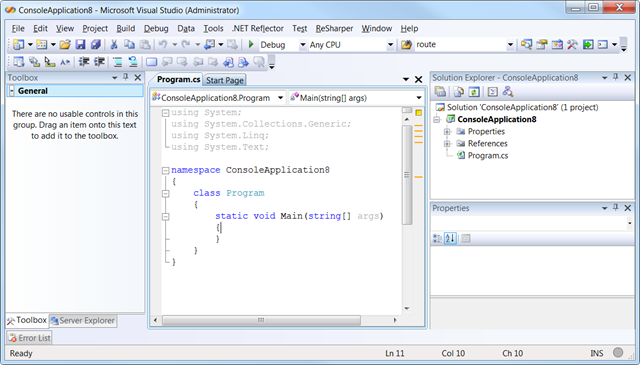Viewport: 640px width, 365px height.
Task: Start debugging with the green play icon
Action: coord(251,44)
